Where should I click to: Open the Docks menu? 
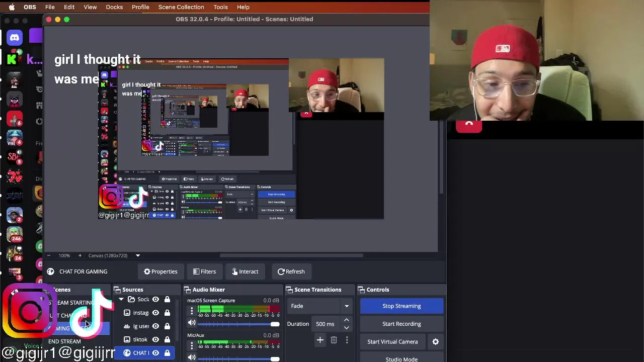pyautogui.click(x=114, y=7)
